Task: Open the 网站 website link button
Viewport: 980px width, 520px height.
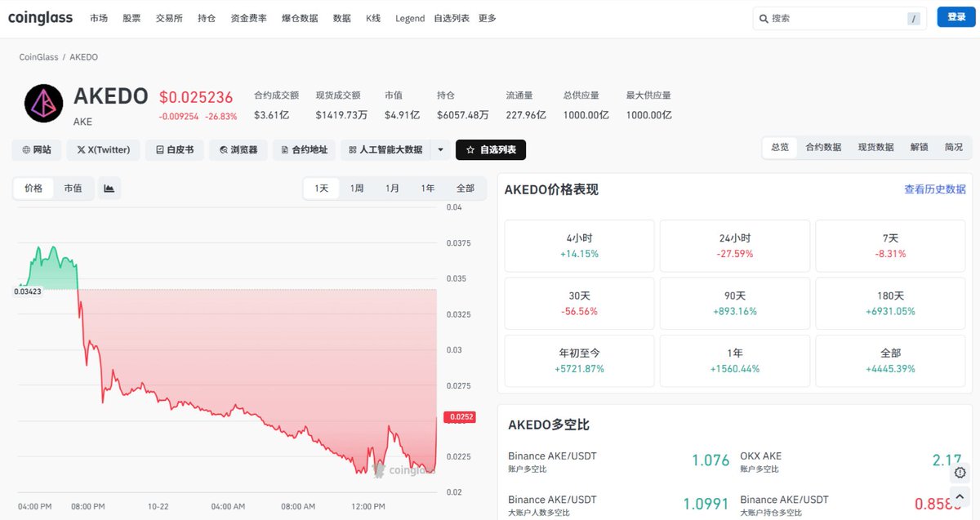Action: [37, 149]
